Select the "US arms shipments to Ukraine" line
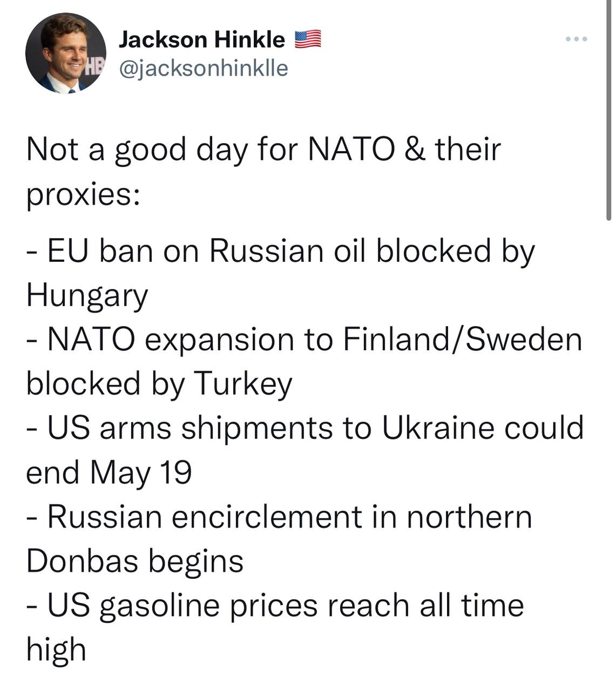 point(305,428)
